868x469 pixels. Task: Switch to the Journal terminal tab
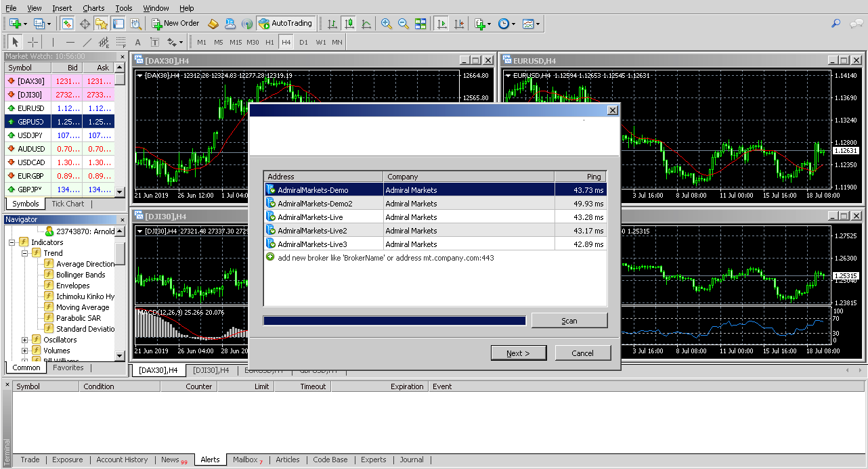pos(411,460)
